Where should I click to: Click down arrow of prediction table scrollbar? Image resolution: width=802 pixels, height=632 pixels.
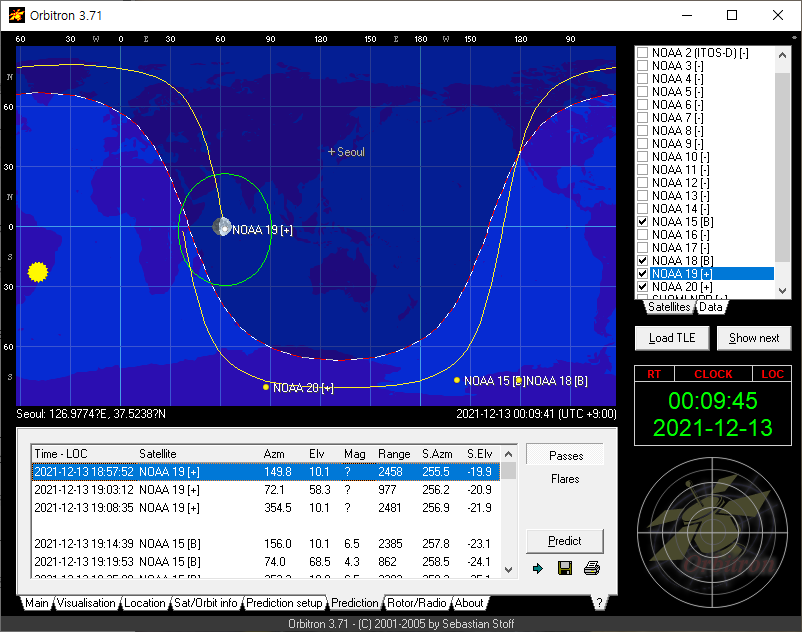(508, 570)
